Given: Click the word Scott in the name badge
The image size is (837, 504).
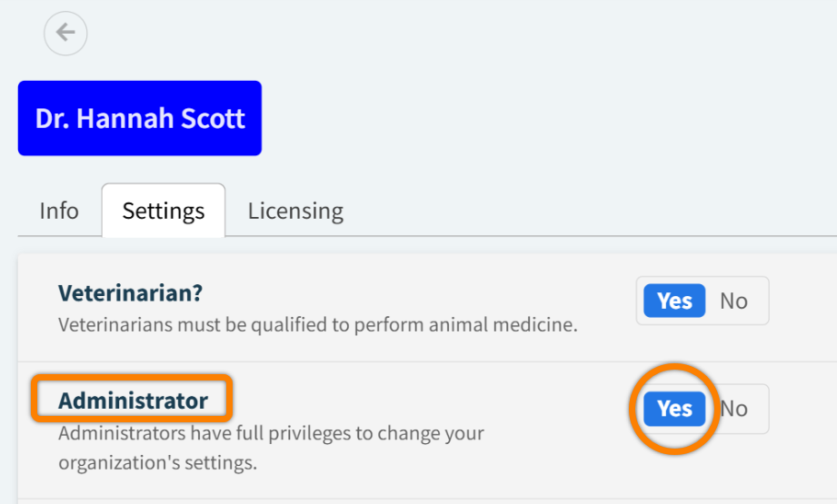Looking at the screenshot, I should click(x=214, y=118).
